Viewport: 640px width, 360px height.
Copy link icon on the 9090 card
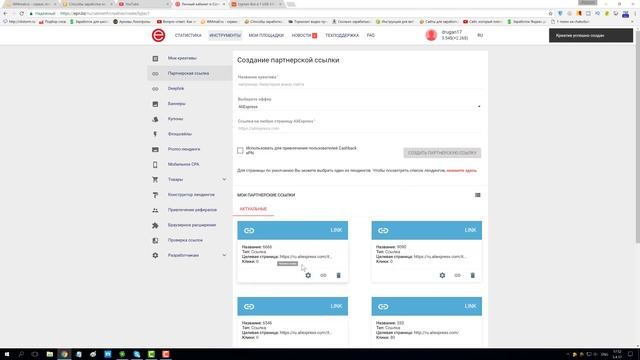point(457,276)
